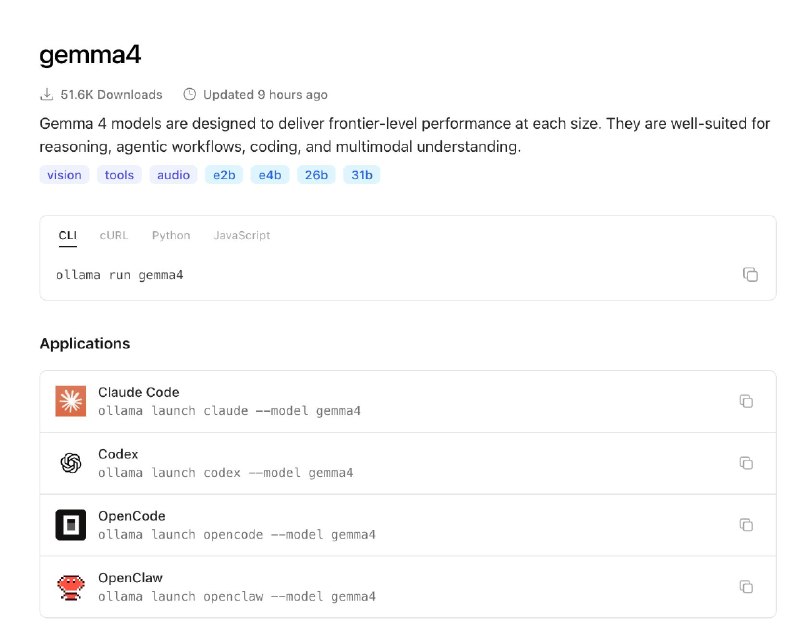Select the audio capability tag
Viewport: 800px width, 641px height.
(x=171, y=174)
